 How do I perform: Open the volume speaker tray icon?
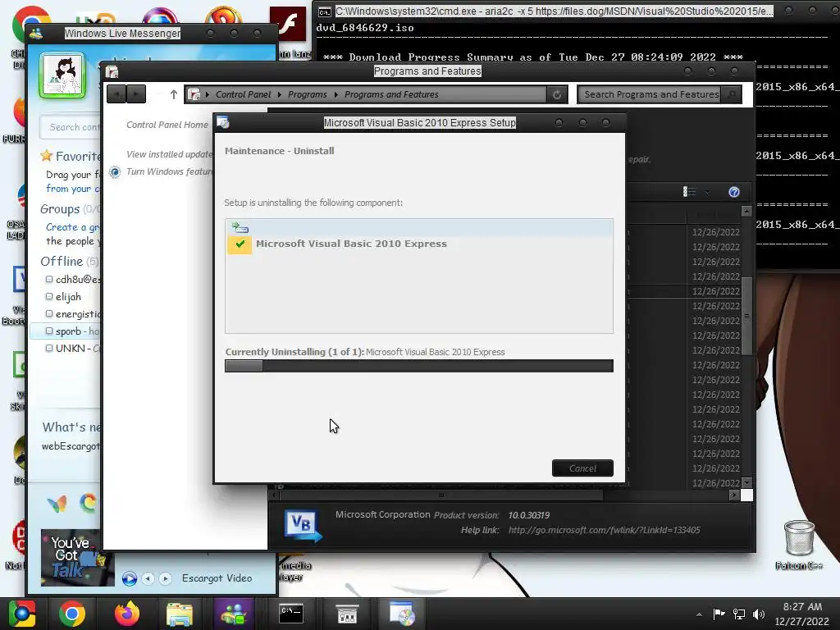click(759, 614)
